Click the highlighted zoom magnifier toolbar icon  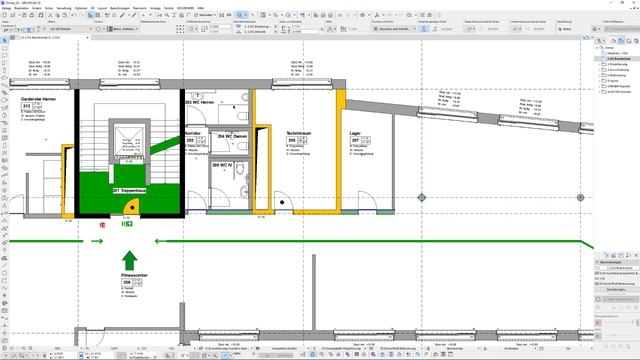239,15
